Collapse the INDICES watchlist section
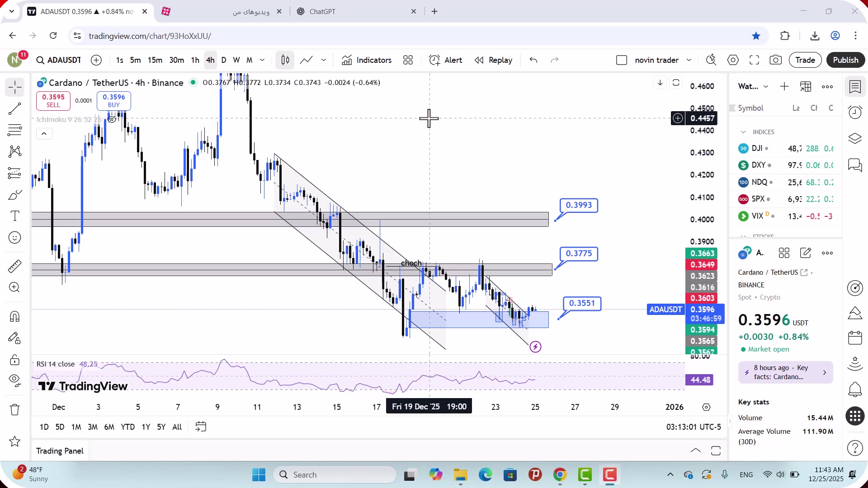Viewport: 868px width, 488px height. 743,132
